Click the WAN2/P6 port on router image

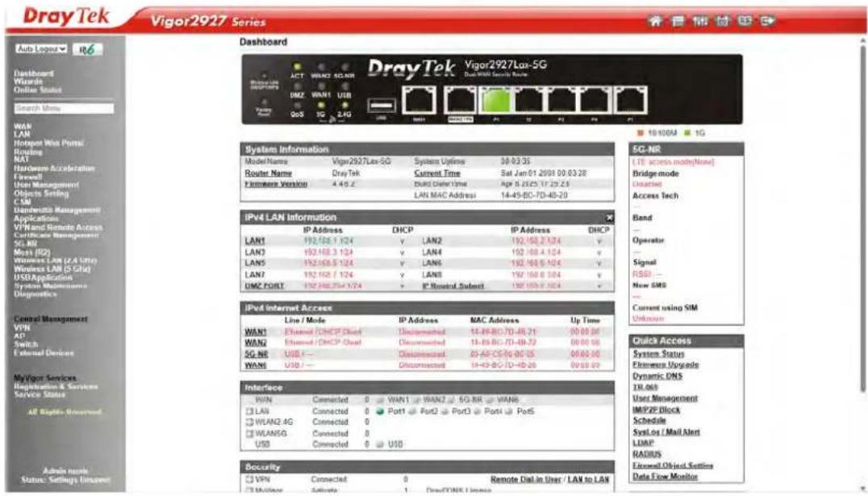[x=460, y=101]
